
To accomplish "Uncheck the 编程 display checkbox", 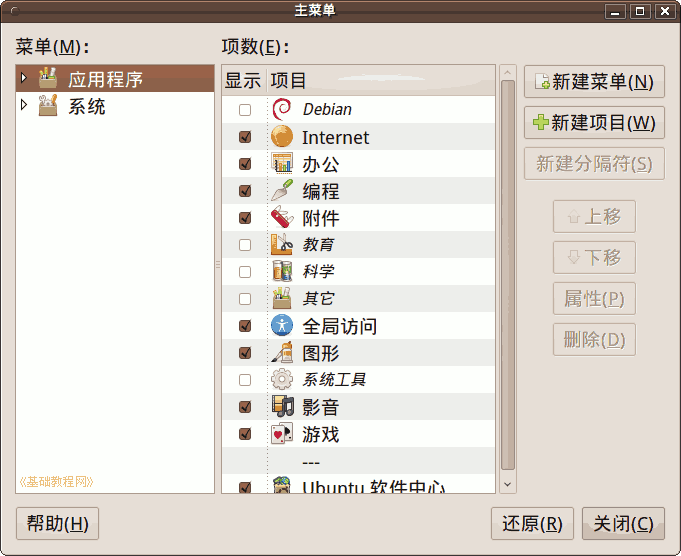I will (245, 191).
